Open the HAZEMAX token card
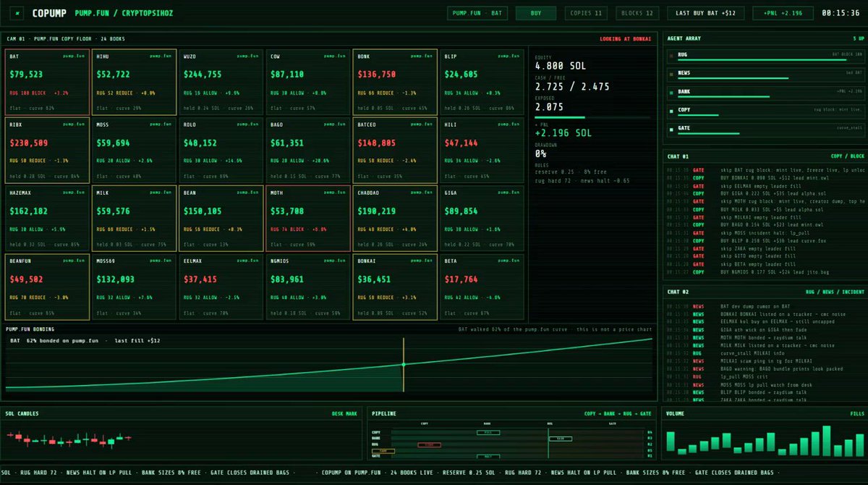This screenshot has height=485, width=868. coord(47,218)
